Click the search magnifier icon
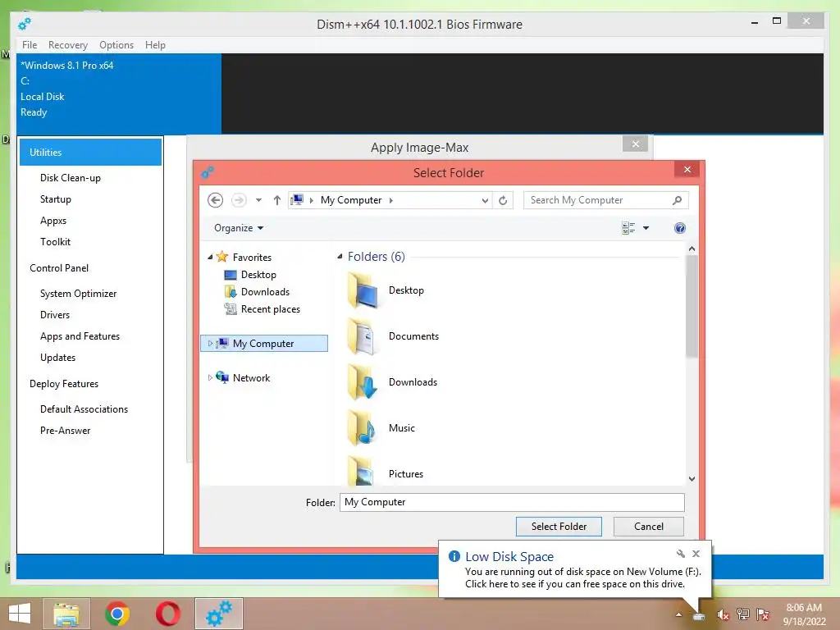 [x=677, y=200]
